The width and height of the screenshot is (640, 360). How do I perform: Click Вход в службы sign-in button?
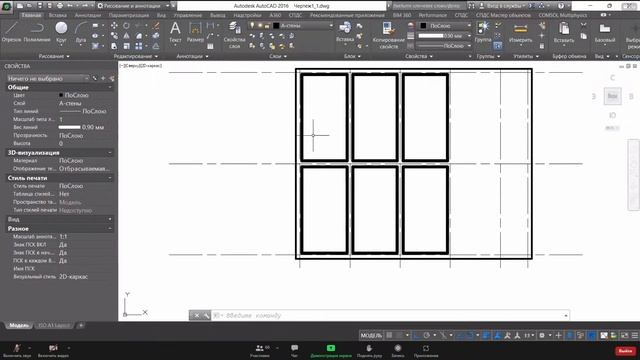point(503,6)
